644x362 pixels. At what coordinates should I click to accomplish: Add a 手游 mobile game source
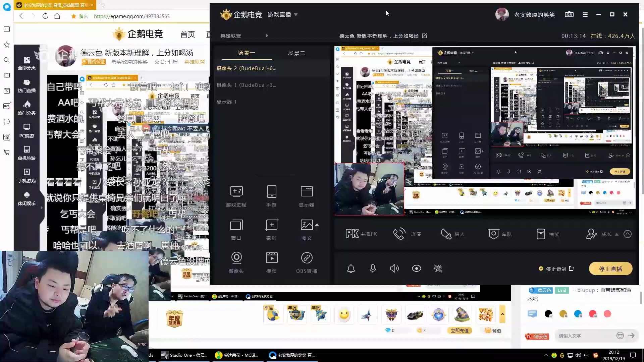[271, 196]
